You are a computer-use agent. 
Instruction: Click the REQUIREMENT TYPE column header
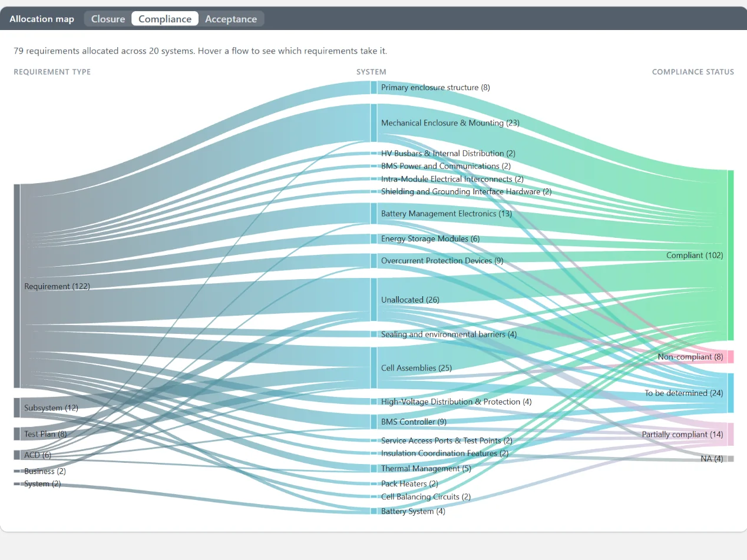[52, 72]
